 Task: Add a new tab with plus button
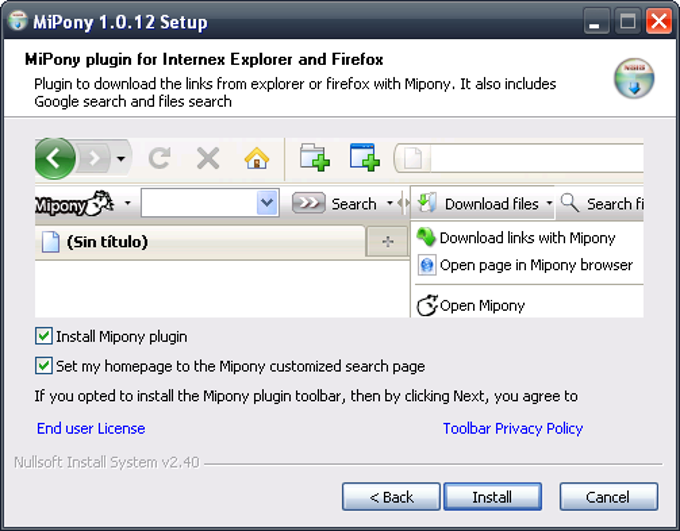(x=388, y=242)
